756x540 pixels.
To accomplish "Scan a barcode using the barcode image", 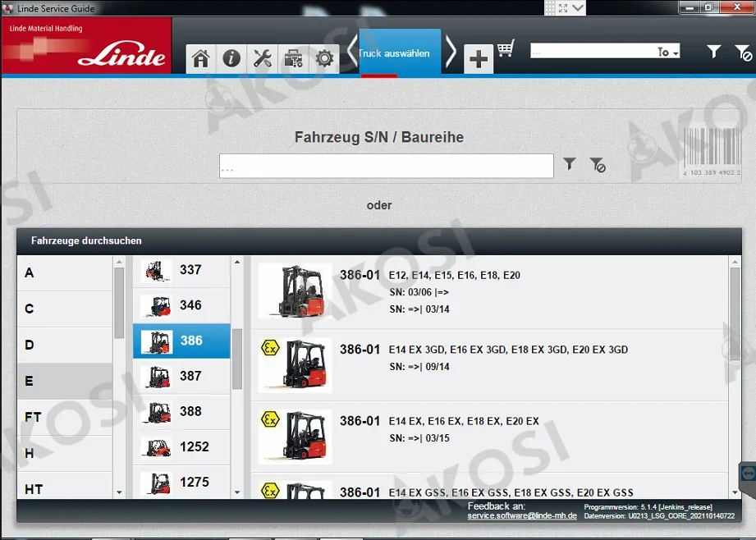I will click(711, 151).
